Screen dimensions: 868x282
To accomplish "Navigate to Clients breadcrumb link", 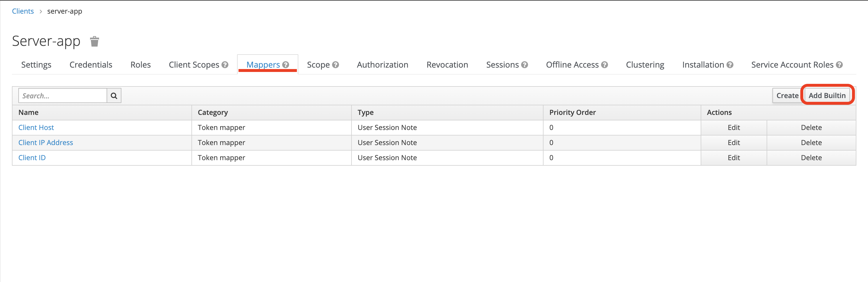I will pyautogui.click(x=23, y=11).
